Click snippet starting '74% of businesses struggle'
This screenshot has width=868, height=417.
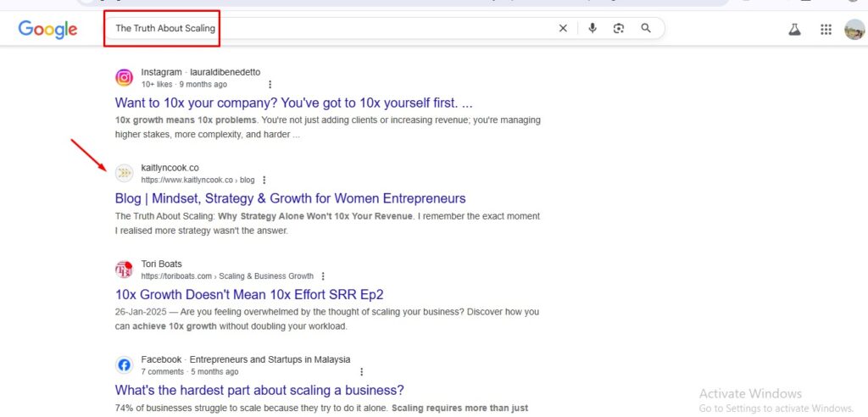(321, 409)
